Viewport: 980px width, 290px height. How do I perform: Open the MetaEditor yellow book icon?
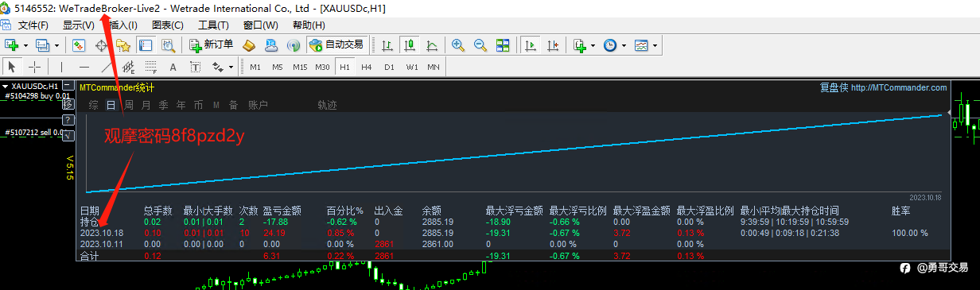249,45
